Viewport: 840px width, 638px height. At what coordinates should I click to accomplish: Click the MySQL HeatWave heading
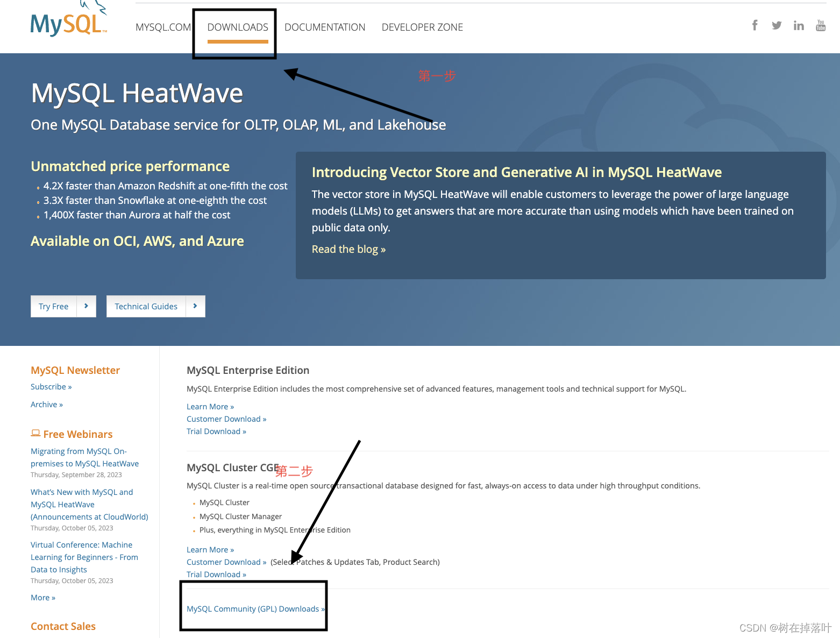click(x=137, y=93)
